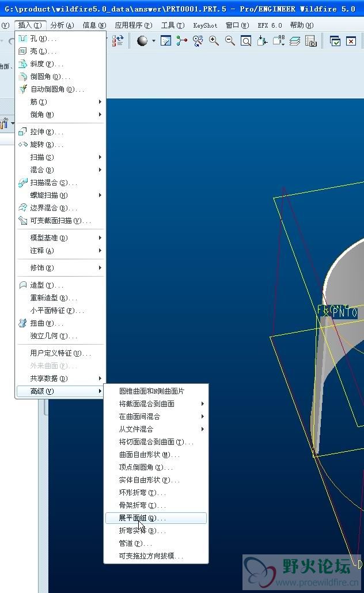
Task: Open the 工具 (Tools) menu
Action: tap(173, 25)
